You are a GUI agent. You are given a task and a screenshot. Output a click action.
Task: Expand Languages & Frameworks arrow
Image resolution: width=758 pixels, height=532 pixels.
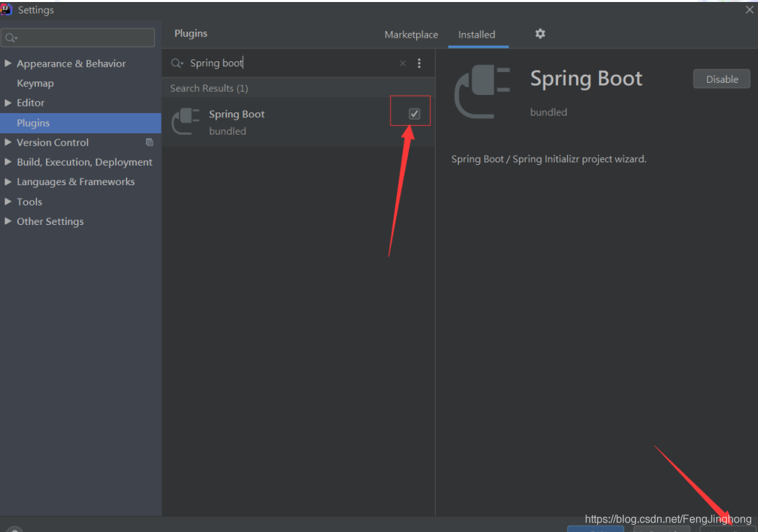(x=7, y=182)
